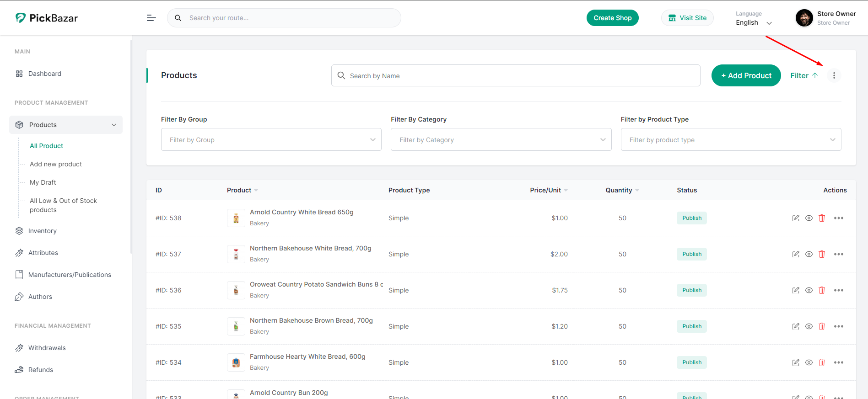868x399 pixels.
Task: Open Manufacturers/Publications in sidebar
Action: click(x=70, y=275)
